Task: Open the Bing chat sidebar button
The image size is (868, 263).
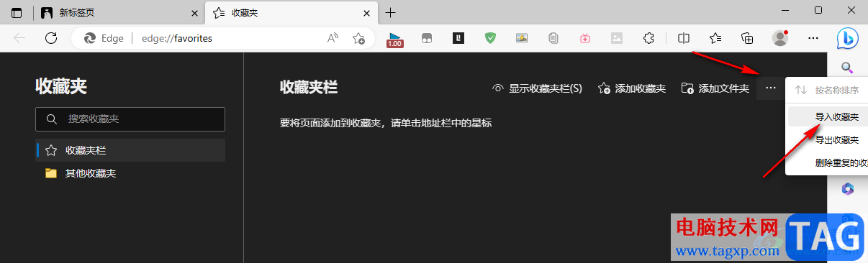Action: pos(847,38)
